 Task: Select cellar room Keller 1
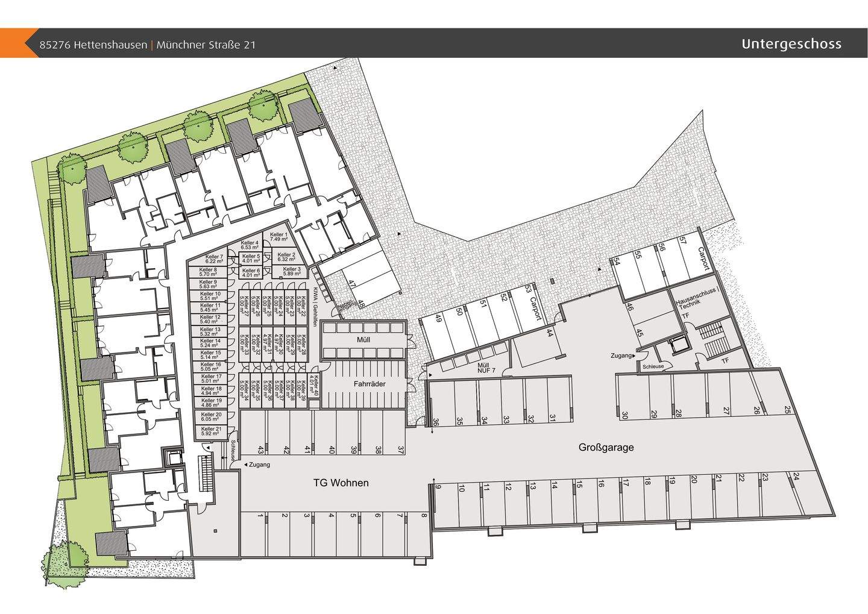(278, 236)
